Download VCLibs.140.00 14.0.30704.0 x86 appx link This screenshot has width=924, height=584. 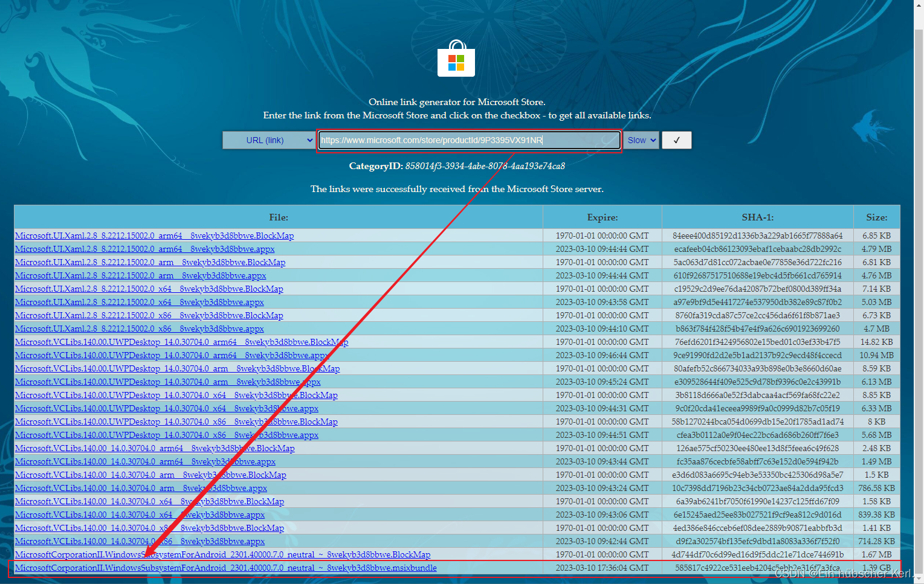pyautogui.click(x=140, y=541)
